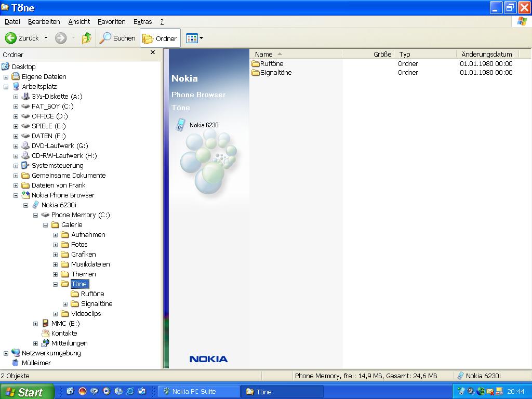Expand the MMC (E:) node
532x399 pixels.
35,324
